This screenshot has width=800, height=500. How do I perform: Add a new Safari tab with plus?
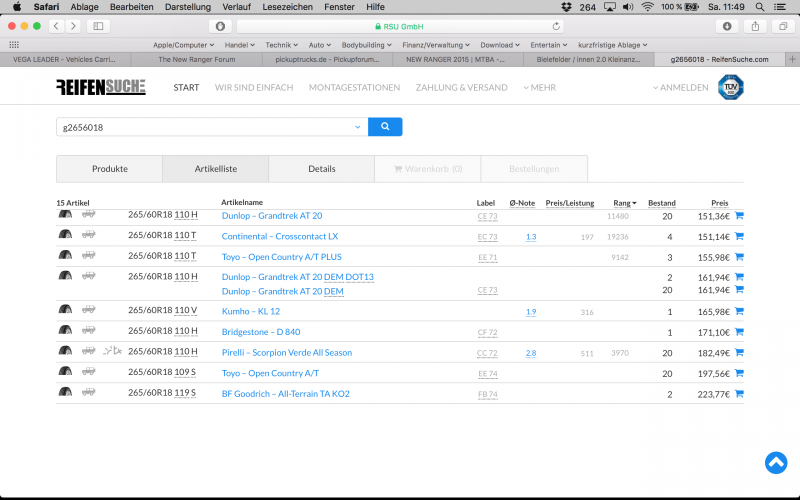click(x=792, y=59)
